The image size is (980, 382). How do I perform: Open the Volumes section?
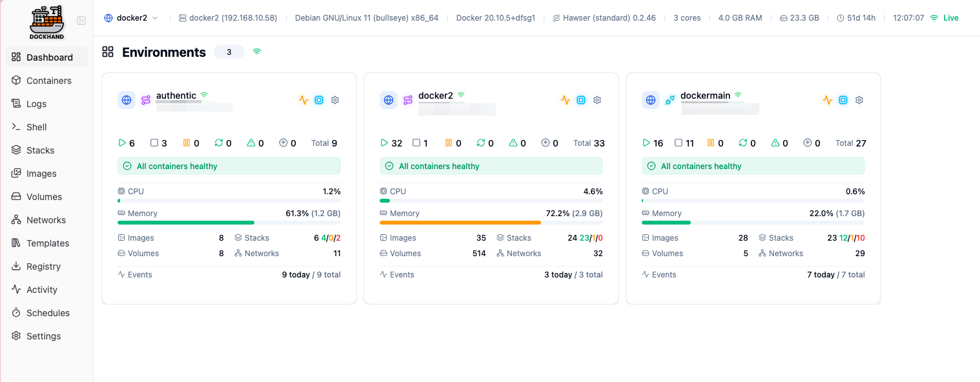coord(46,197)
